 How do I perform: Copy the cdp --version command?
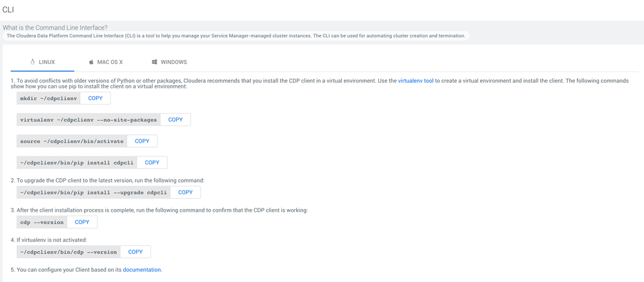coord(82,222)
